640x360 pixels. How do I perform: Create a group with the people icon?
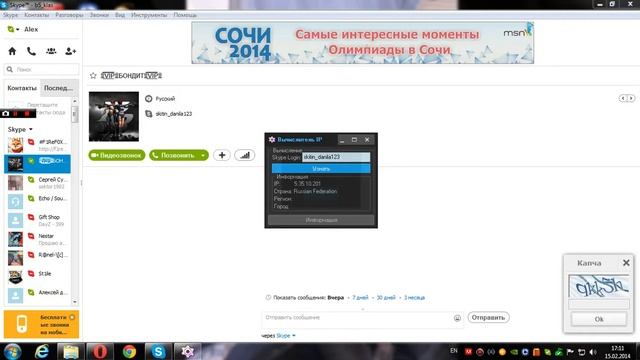coord(51,51)
